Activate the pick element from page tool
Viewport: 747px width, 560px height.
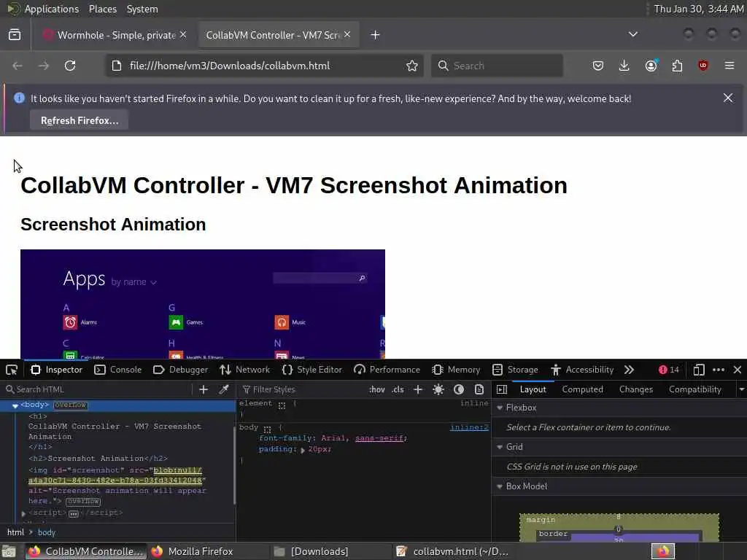click(x=12, y=370)
